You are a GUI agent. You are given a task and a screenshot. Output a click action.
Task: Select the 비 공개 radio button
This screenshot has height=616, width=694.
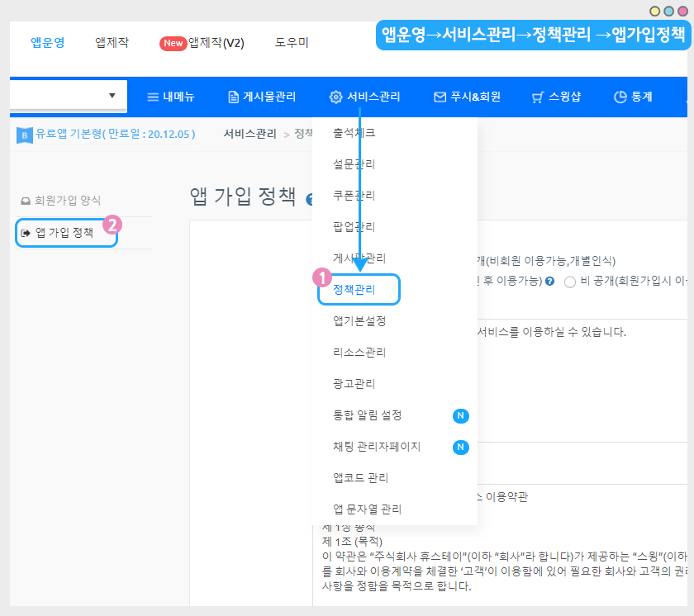(x=570, y=282)
